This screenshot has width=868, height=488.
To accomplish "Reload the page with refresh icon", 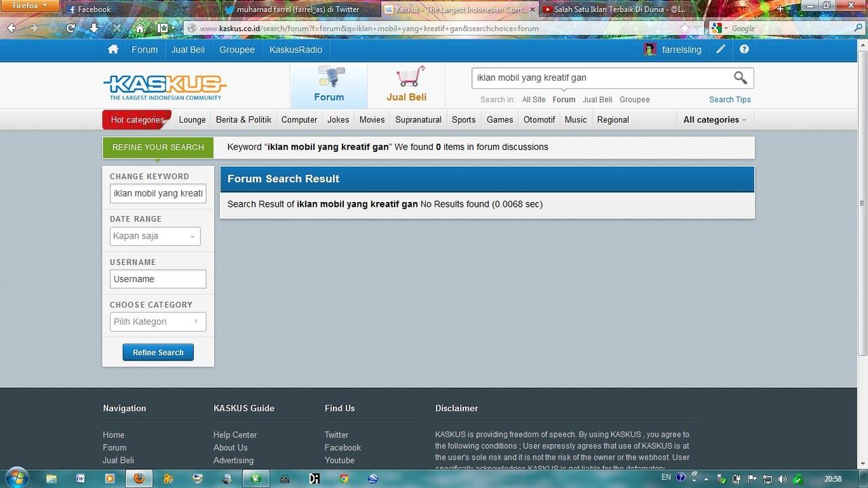I will [x=71, y=28].
